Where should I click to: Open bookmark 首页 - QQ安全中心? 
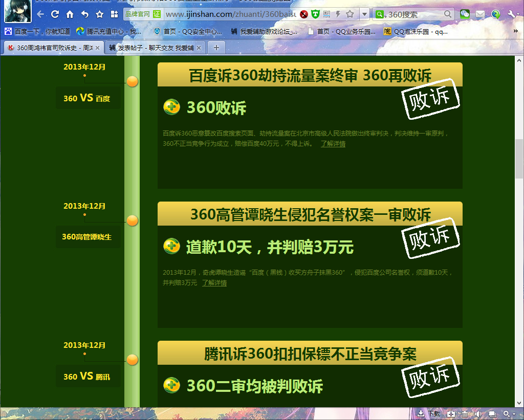coord(188,31)
